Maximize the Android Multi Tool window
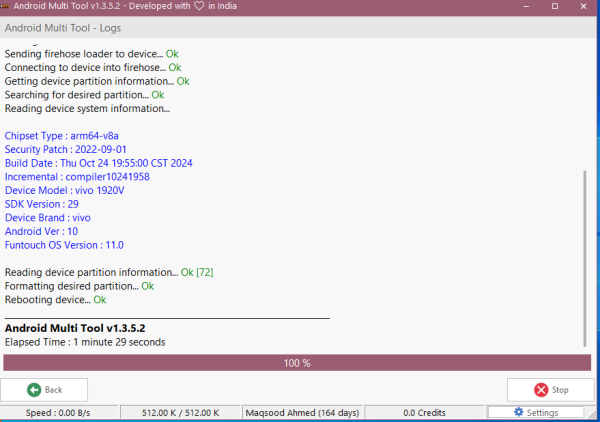This screenshot has height=422, width=600. [555, 7]
